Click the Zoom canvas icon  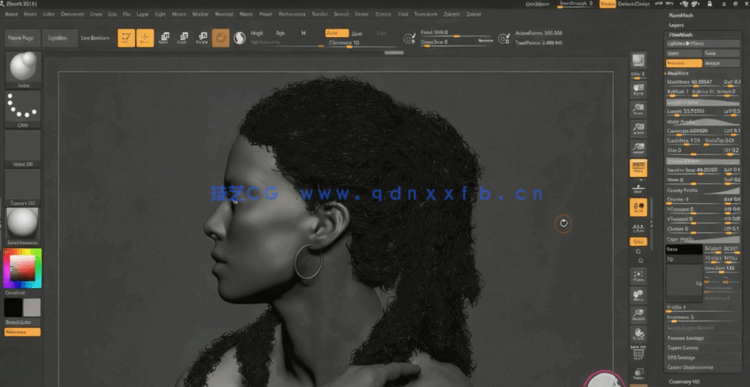click(639, 110)
